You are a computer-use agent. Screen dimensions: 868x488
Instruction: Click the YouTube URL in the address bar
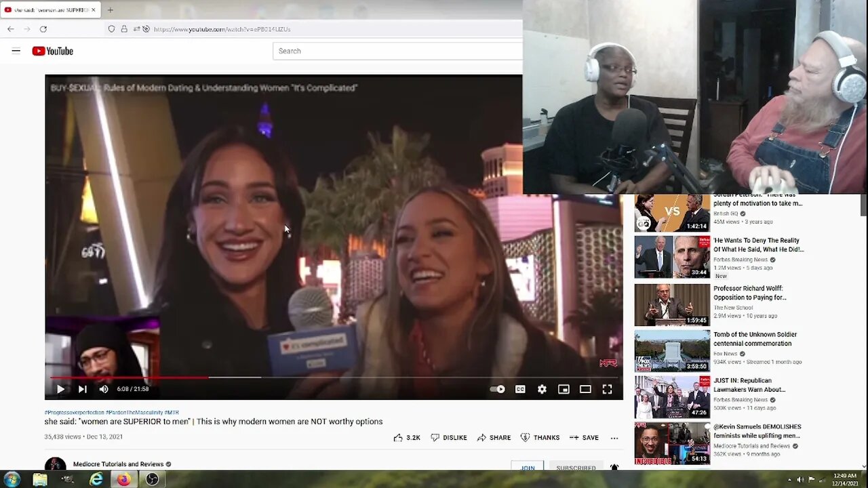222,29
